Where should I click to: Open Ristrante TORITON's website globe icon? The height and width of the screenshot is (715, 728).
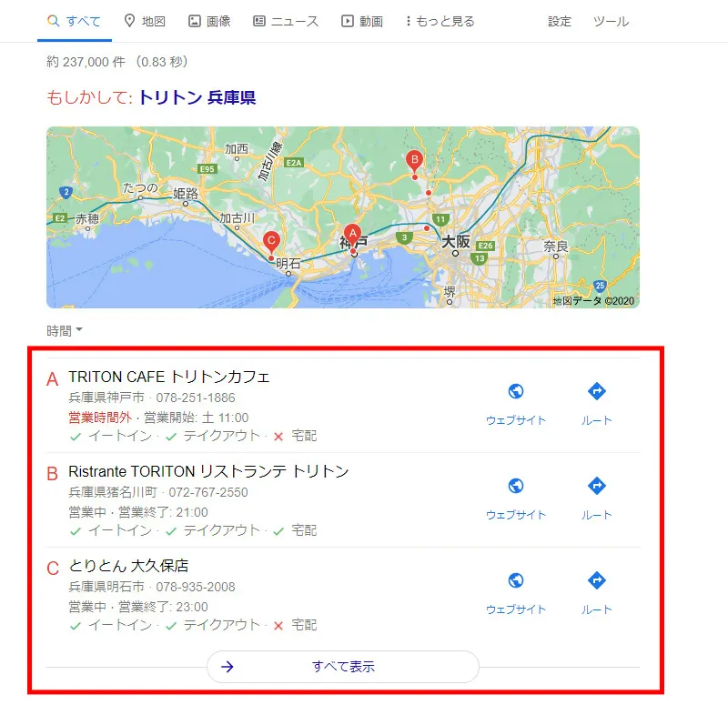coord(518,485)
